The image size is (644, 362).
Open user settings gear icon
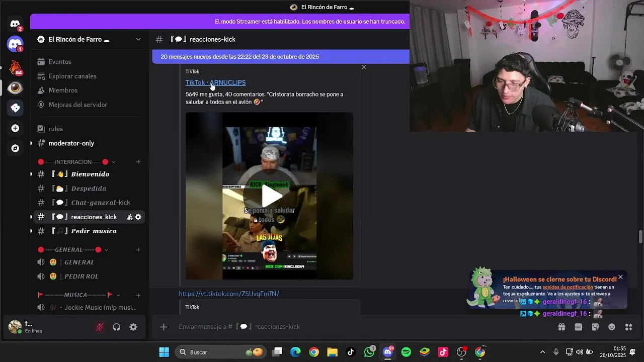coord(133,327)
